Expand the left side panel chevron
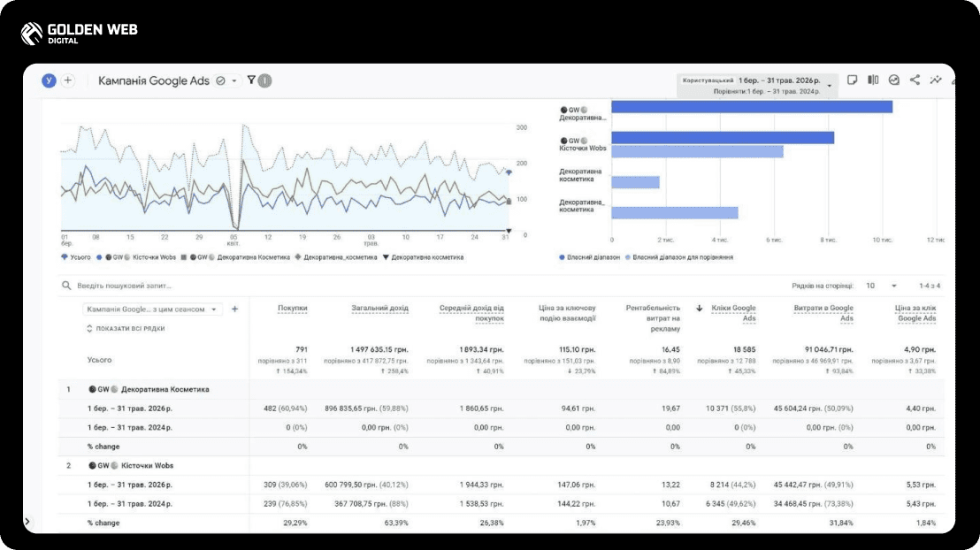 27,521
